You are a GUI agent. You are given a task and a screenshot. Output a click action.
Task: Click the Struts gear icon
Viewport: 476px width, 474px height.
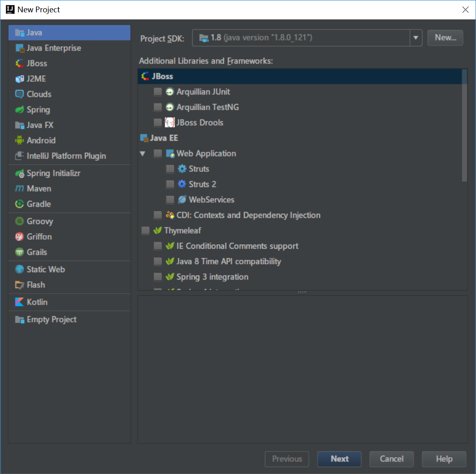tap(182, 169)
